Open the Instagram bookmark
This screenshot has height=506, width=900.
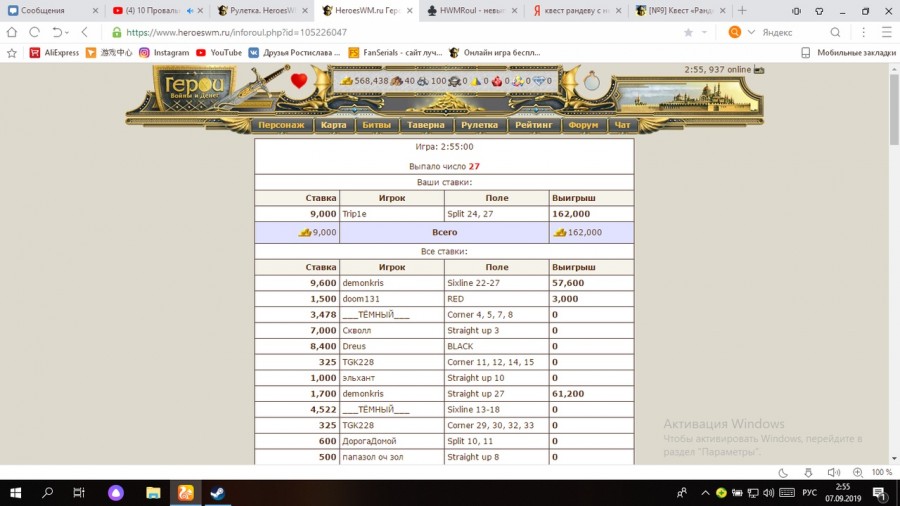164,52
